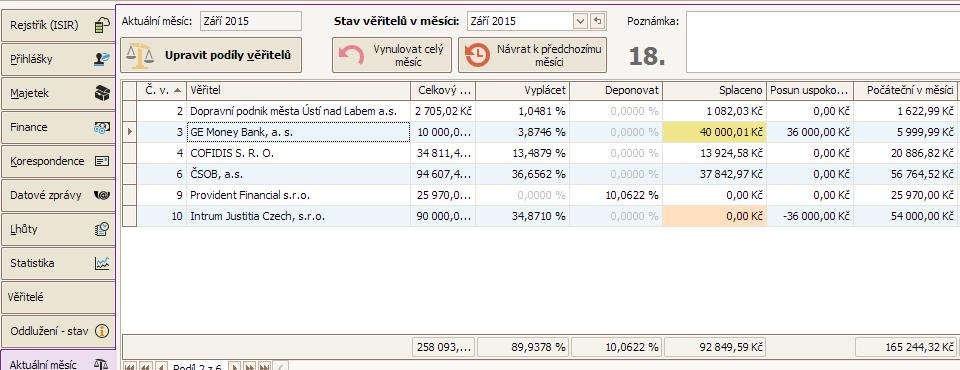Click reset icon beside month dropdown

598,21
